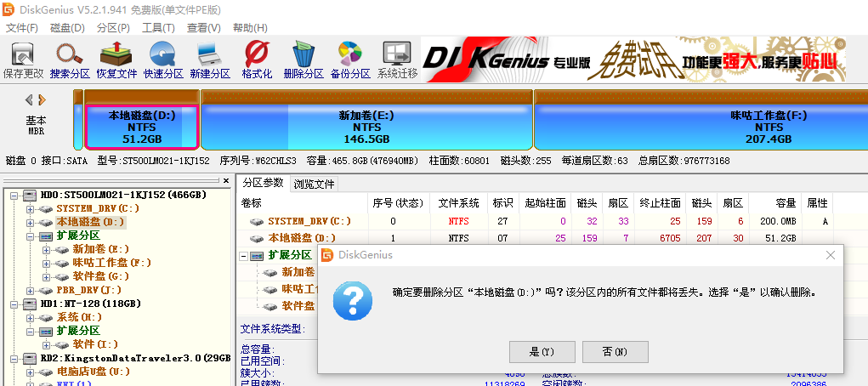
Task: Expand 新加卷(E:) tree node
Action: (46, 250)
